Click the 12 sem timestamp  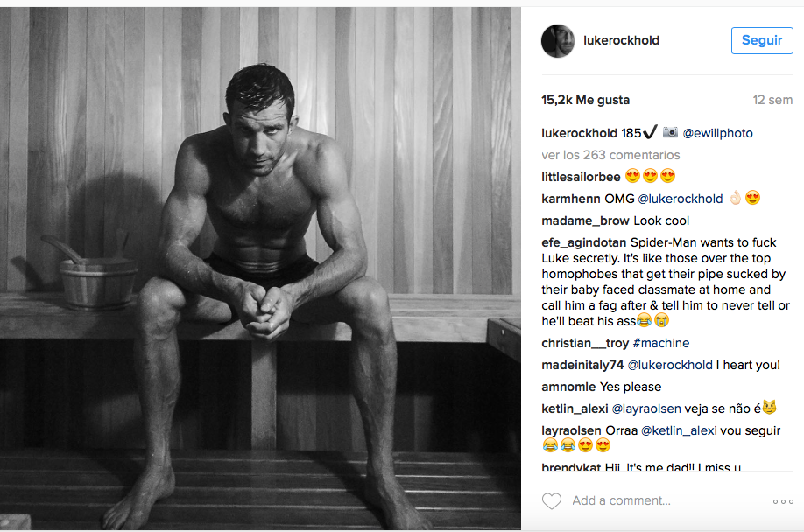[x=772, y=100]
